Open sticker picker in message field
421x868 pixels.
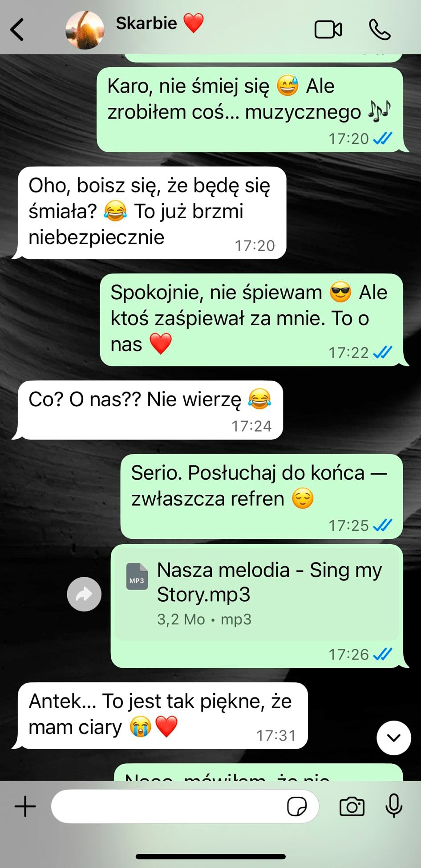click(297, 807)
